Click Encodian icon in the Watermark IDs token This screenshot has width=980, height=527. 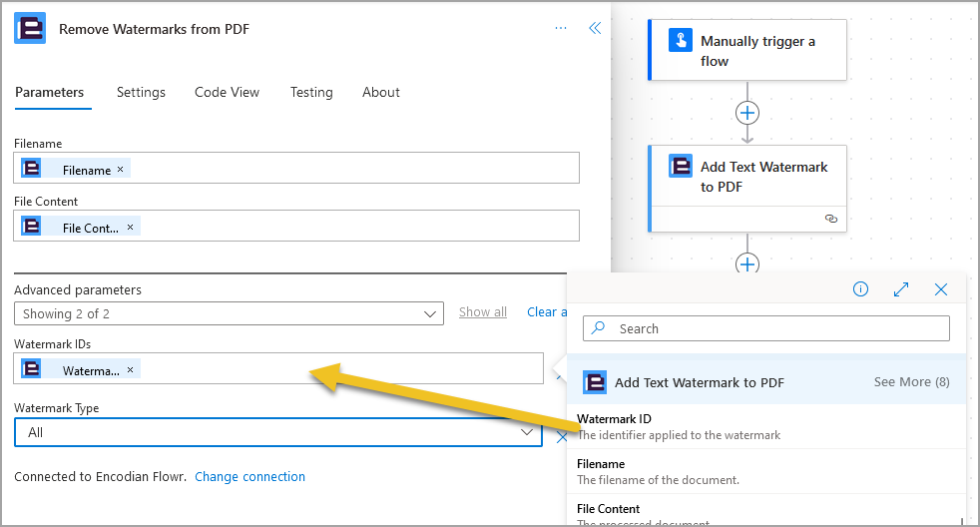point(31,368)
